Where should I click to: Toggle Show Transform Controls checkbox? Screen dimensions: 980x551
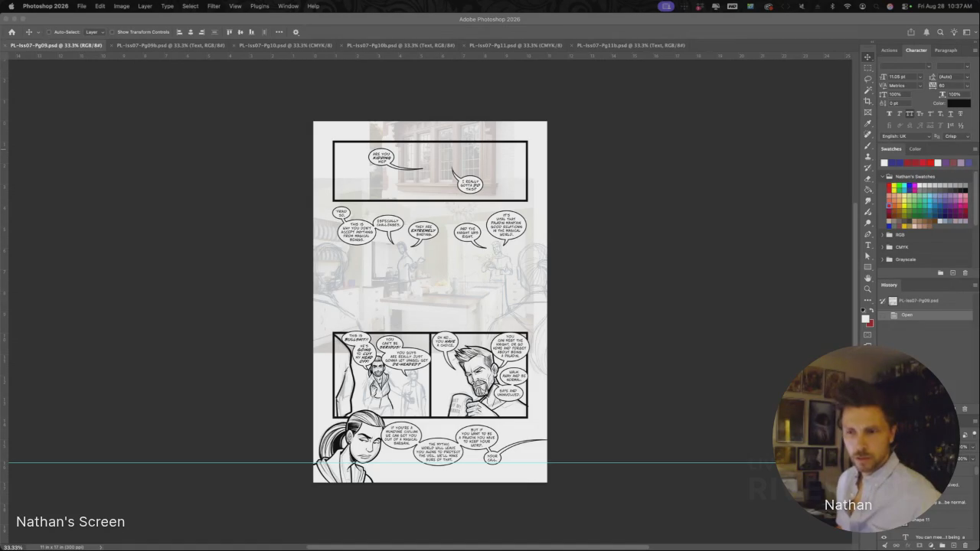point(112,32)
